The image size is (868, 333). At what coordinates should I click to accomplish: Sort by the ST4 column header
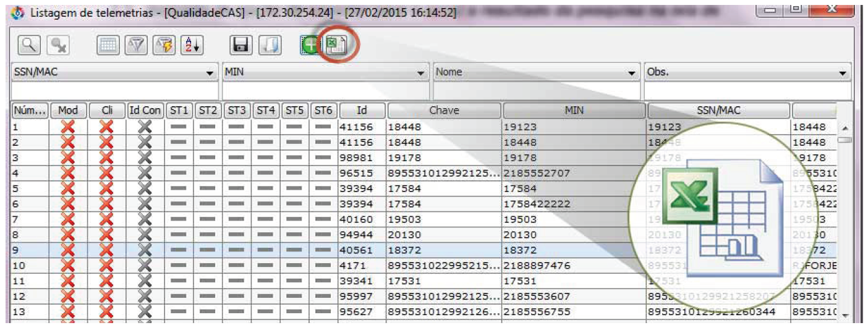(265, 111)
